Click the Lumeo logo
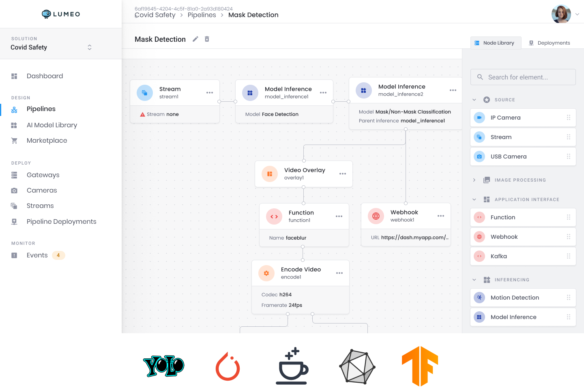The image size is (584, 392). point(61,14)
